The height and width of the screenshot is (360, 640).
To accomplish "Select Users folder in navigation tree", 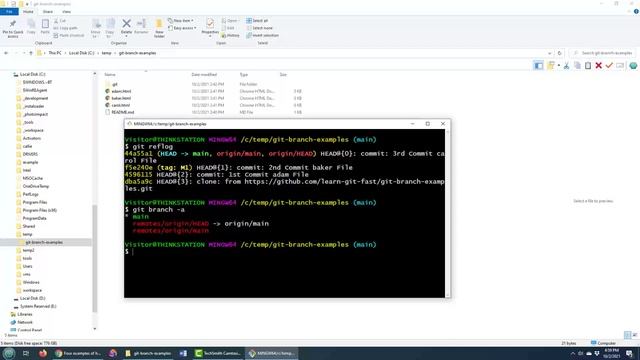I will (27, 266).
